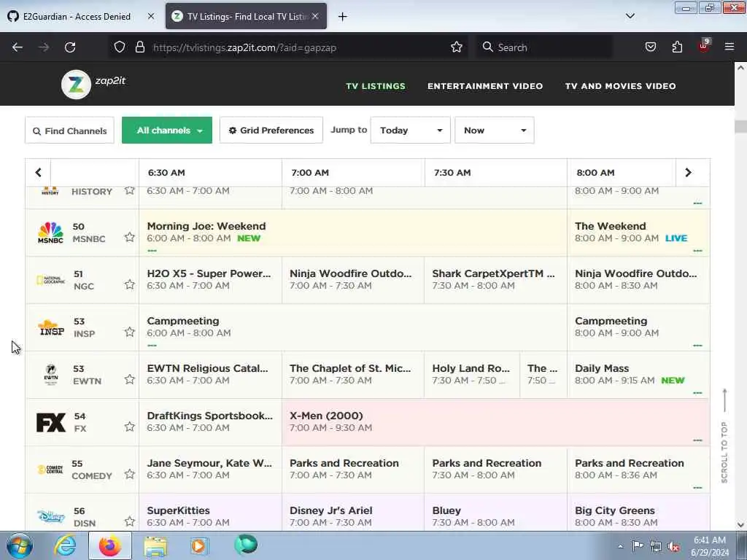747x560 pixels.
Task: Launch Internet Explorer from taskbar
Action: 65,545
